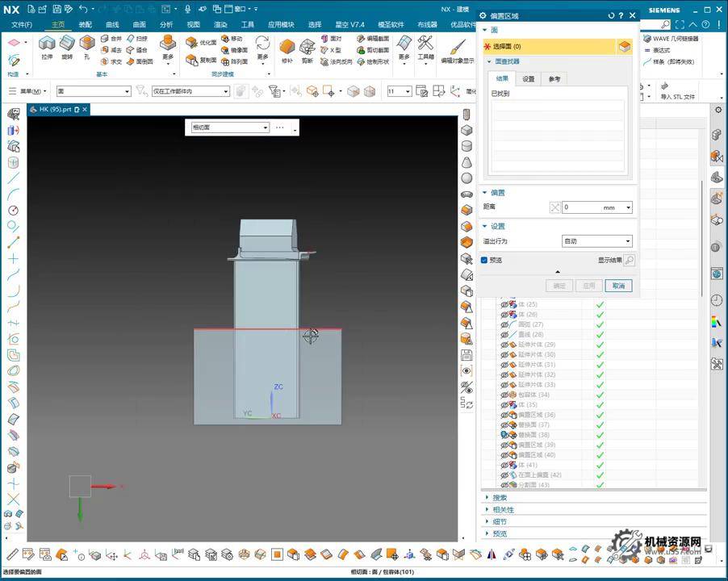Select 偏置区域 (39) in the part navigator
Viewport: 728px width, 581px height.
tap(537, 445)
